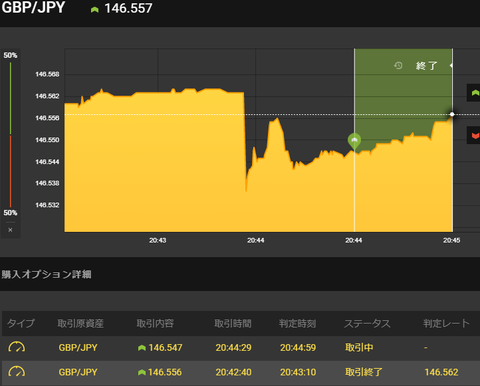Click the speedometer icon in the 取引中 row
The height and width of the screenshot is (386, 480).
point(17,347)
